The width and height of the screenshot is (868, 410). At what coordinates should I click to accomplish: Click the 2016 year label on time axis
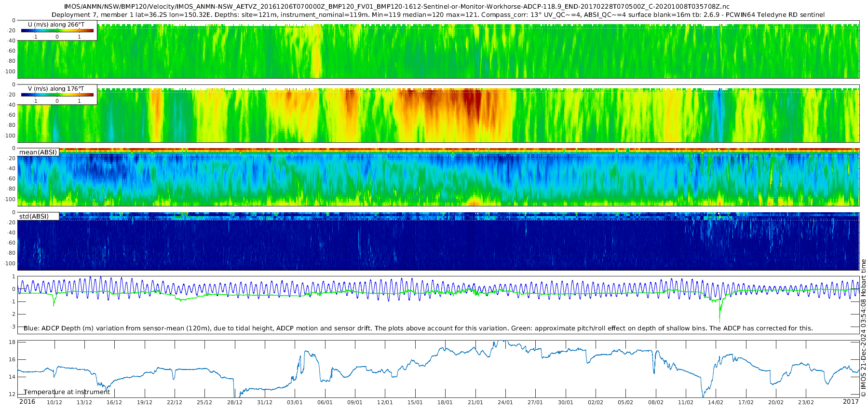pyautogui.click(x=27, y=402)
